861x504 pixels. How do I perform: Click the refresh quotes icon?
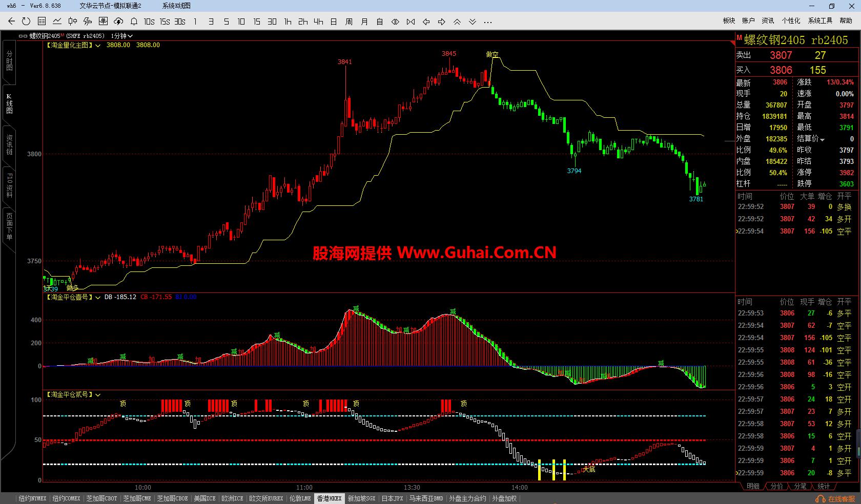25,22
